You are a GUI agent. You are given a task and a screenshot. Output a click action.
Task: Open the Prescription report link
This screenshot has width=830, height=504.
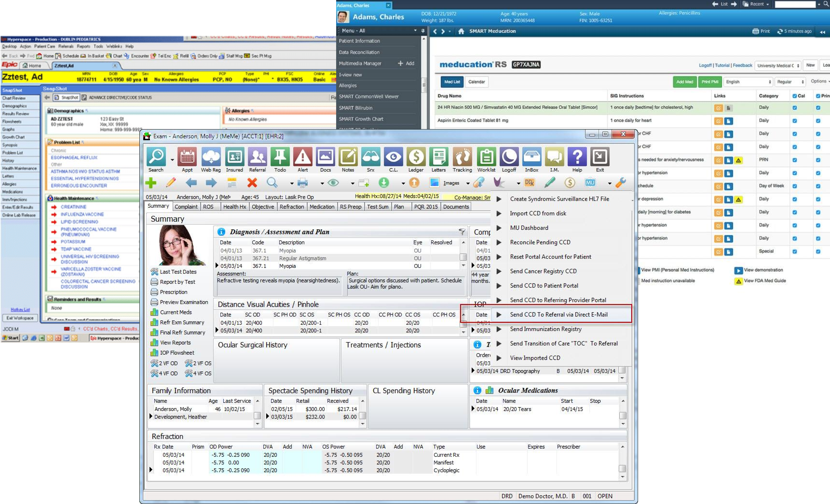pyautogui.click(x=173, y=292)
